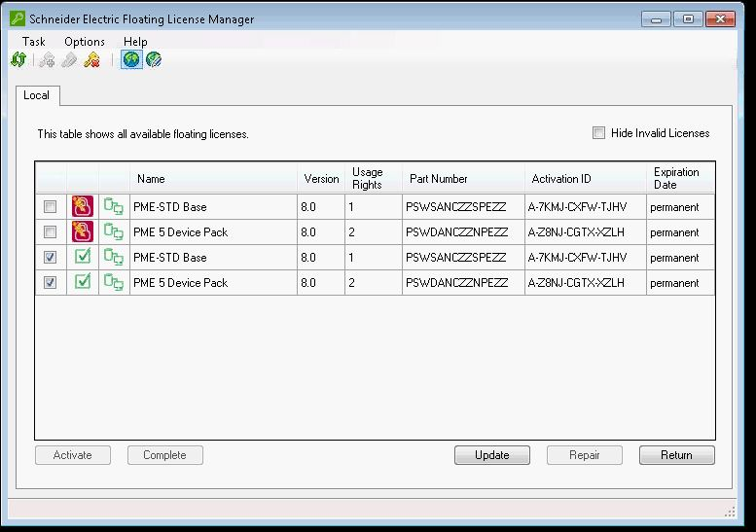Open the Task menu
The image size is (756, 532).
pyautogui.click(x=34, y=42)
